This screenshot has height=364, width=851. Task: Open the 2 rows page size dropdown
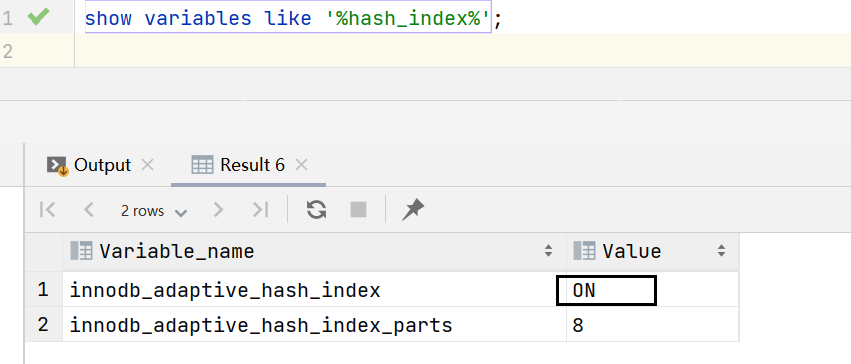pos(154,210)
